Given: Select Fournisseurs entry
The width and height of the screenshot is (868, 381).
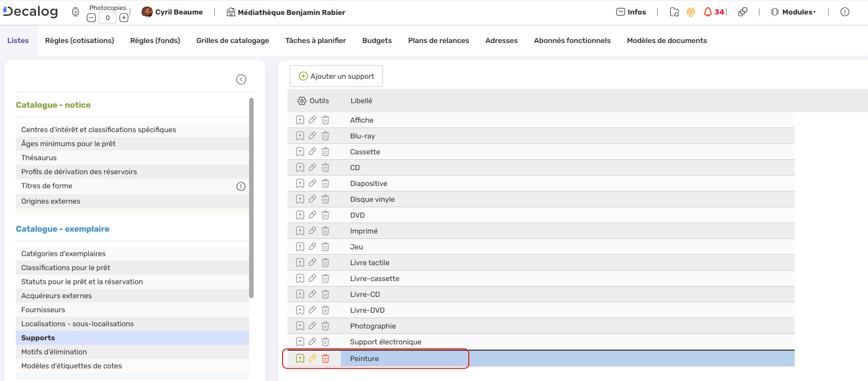Looking at the screenshot, I should pos(132,310).
